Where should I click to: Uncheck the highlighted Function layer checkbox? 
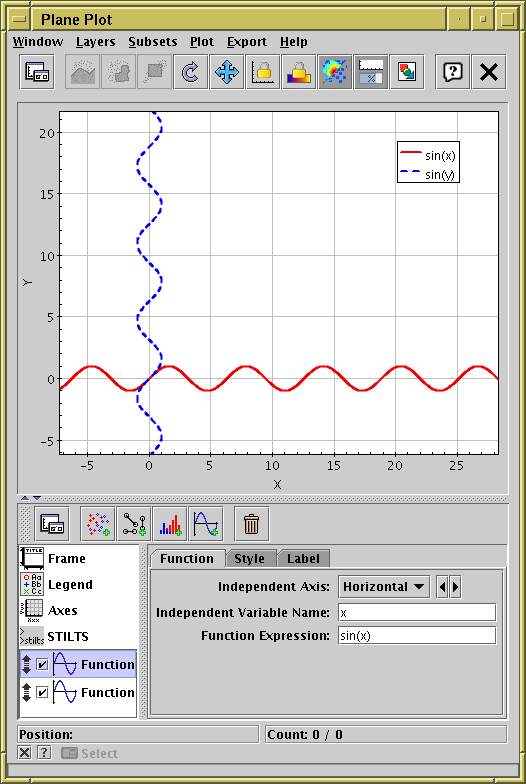click(x=42, y=664)
